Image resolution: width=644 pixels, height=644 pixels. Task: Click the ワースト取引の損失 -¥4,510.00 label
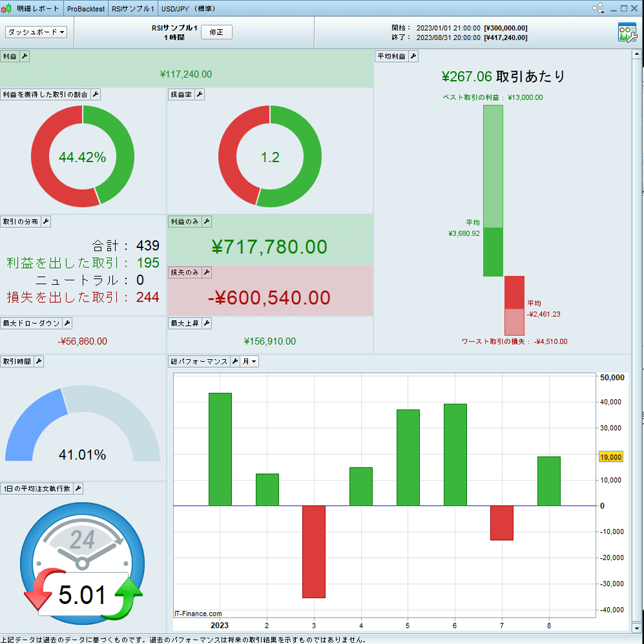coord(514,342)
